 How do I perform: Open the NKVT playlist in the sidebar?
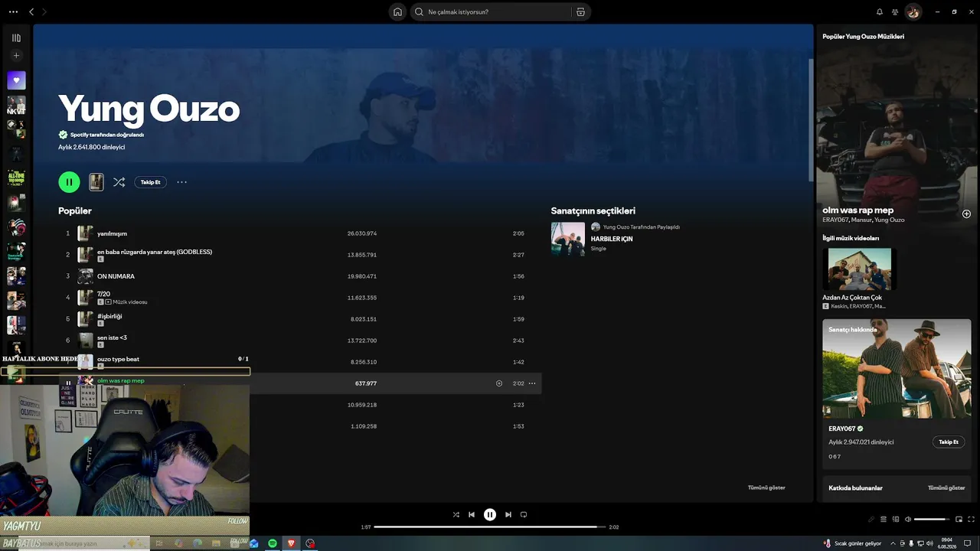tap(16, 105)
